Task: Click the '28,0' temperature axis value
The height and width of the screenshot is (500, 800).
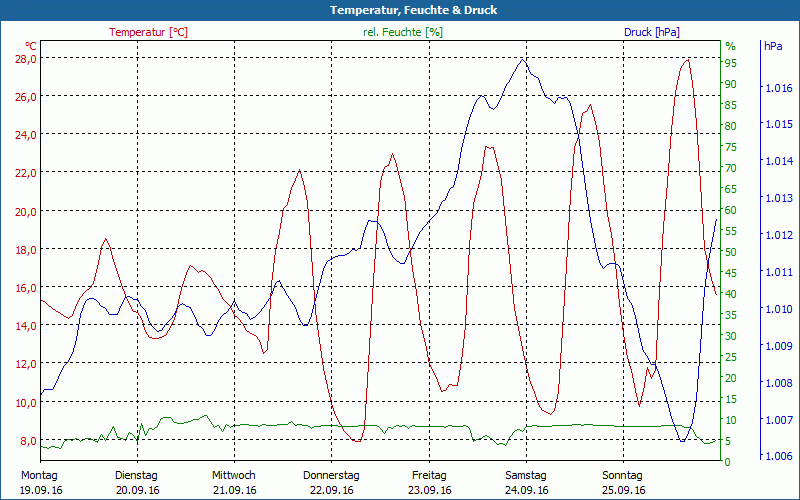Action: tap(24, 58)
